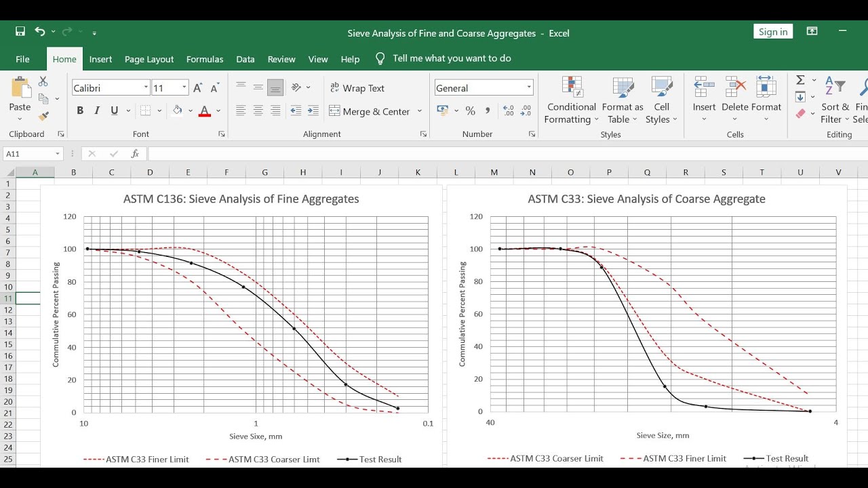
Task: Open Font dialog launcher in Font group
Action: (x=222, y=134)
